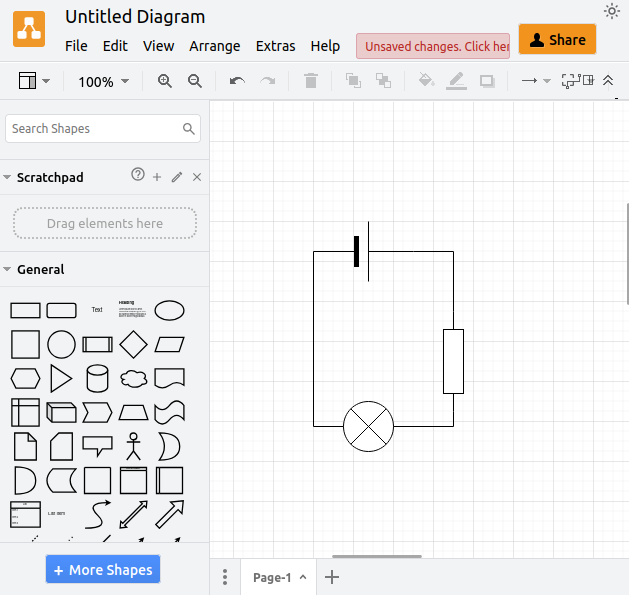Open the sidebar view layout dropdown

click(x=34, y=81)
